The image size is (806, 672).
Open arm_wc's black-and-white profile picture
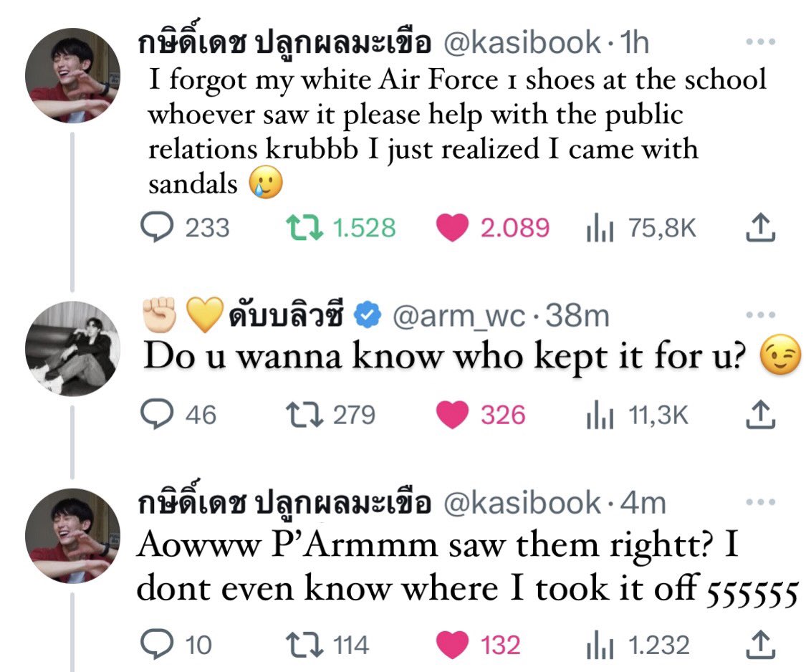[72, 349]
